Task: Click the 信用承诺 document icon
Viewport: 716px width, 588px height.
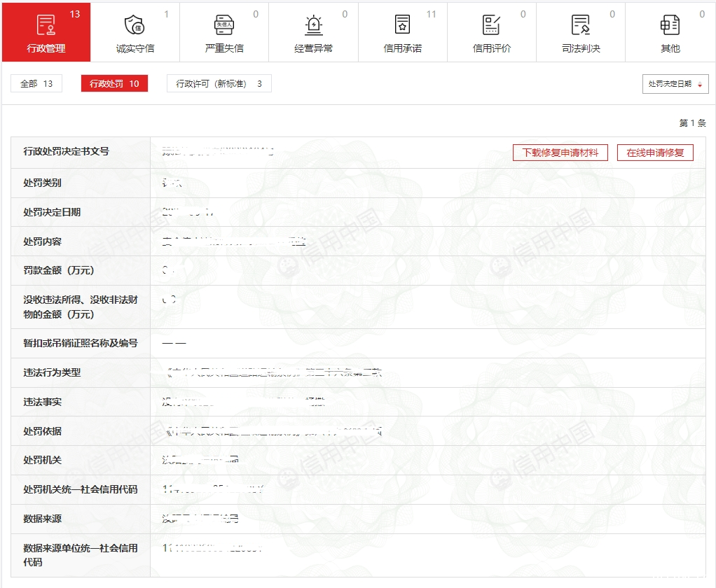Action: [402, 25]
